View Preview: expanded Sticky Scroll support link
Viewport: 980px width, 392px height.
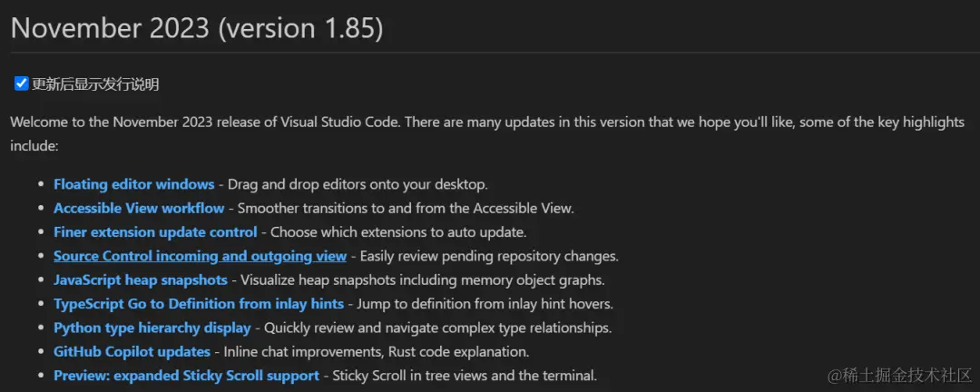coord(186,375)
